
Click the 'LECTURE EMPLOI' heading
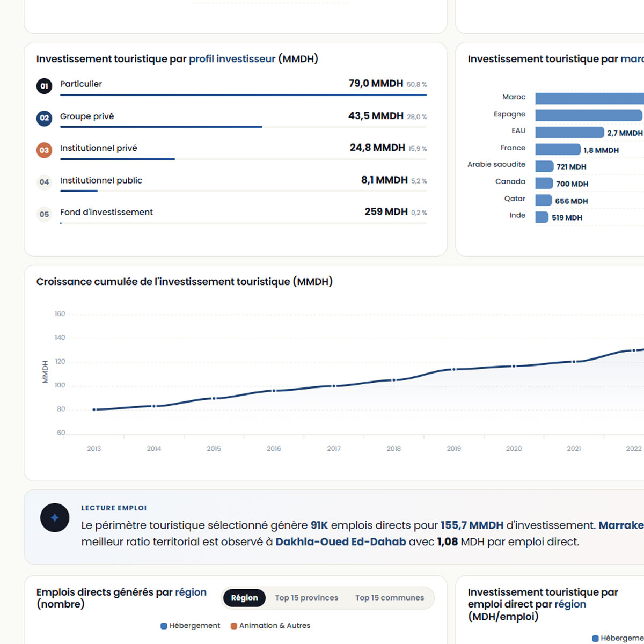(x=114, y=508)
